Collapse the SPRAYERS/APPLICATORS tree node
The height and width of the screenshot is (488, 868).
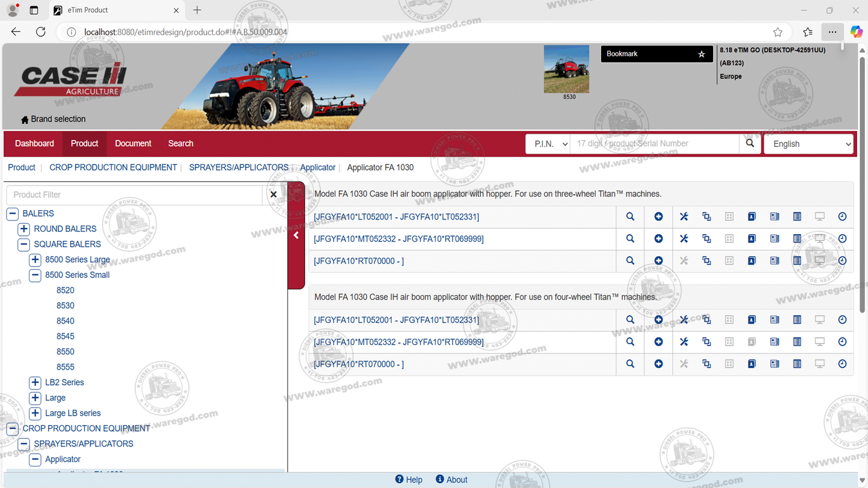(23, 444)
